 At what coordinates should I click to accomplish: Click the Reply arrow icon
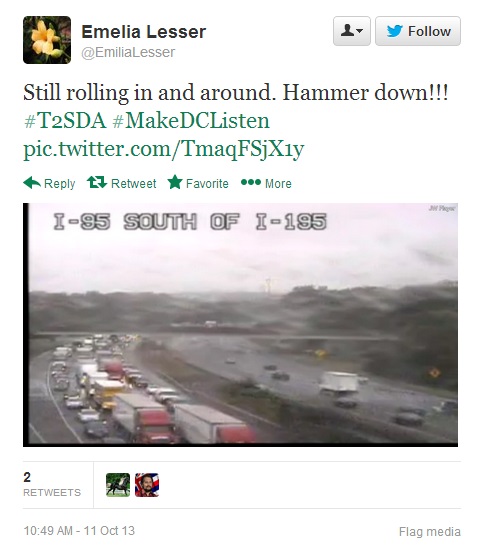tap(32, 183)
